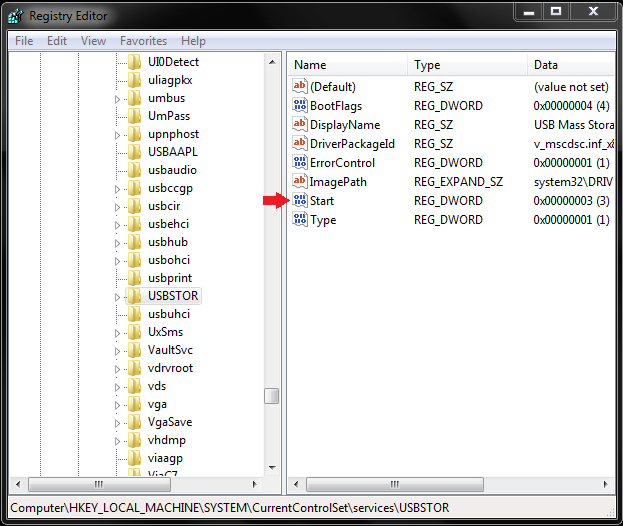The height and width of the screenshot is (526, 623).
Task: Click the values pane horizontal scrollbar thumb
Action: (395, 484)
